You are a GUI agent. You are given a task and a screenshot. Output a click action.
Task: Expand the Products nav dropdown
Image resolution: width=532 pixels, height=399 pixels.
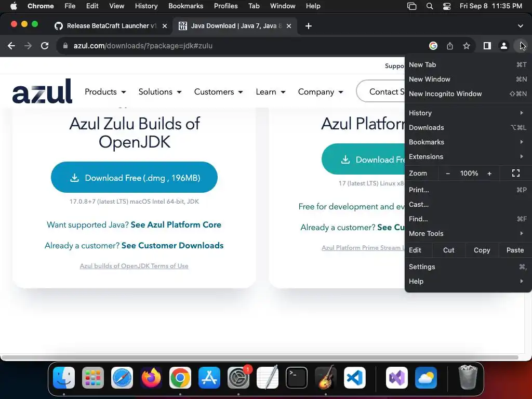pyautogui.click(x=105, y=91)
